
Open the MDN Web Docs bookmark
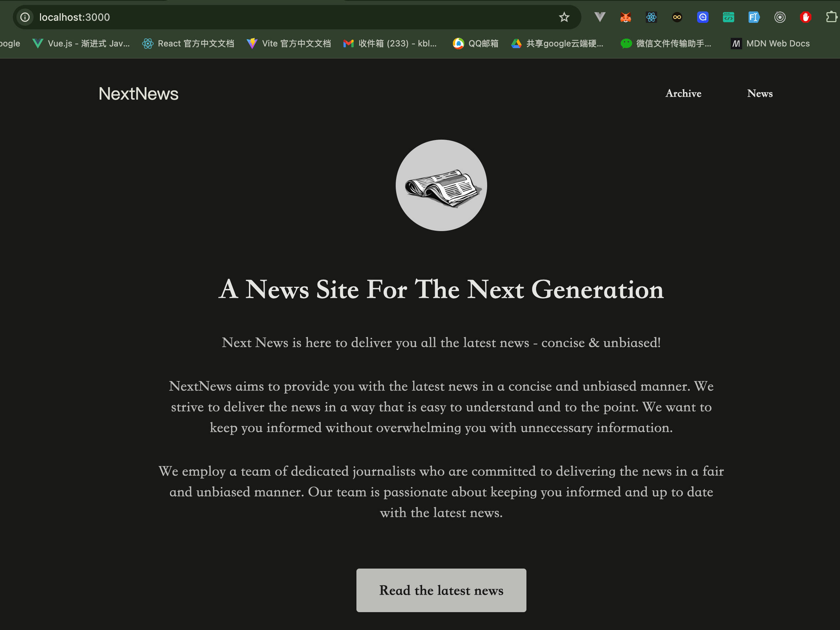(x=770, y=44)
